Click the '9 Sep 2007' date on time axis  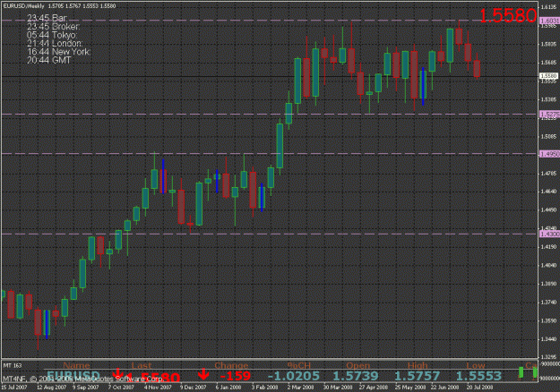point(86,388)
